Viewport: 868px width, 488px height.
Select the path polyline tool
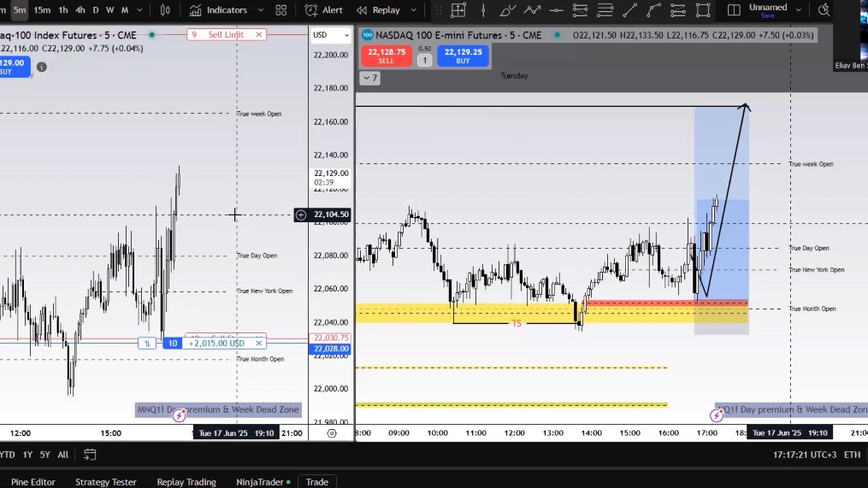click(x=532, y=10)
